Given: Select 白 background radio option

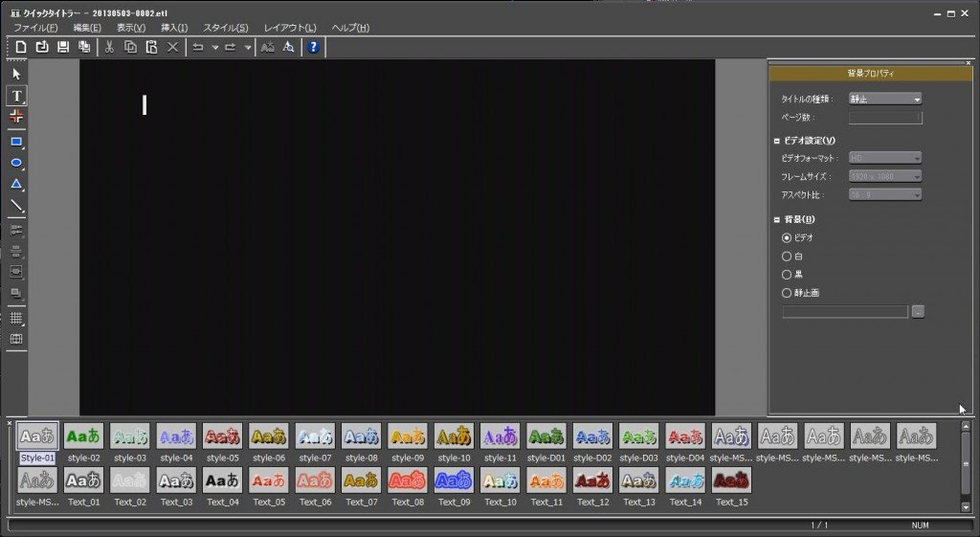Looking at the screenshot, I should pos(787,257).
